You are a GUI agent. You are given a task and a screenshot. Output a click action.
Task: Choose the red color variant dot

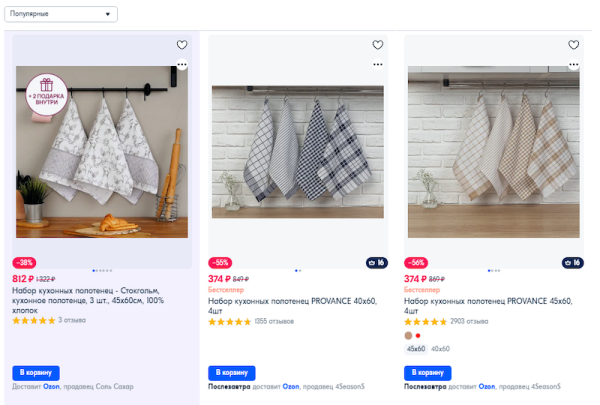(x=418, y=335)
